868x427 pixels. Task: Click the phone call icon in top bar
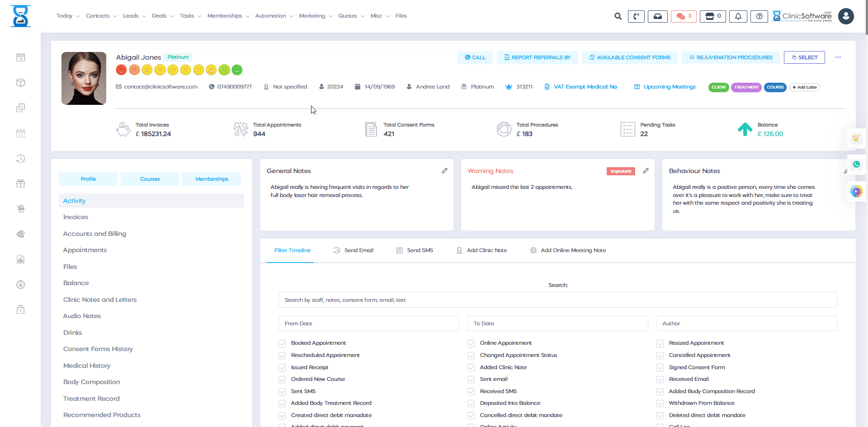(636, 16)
